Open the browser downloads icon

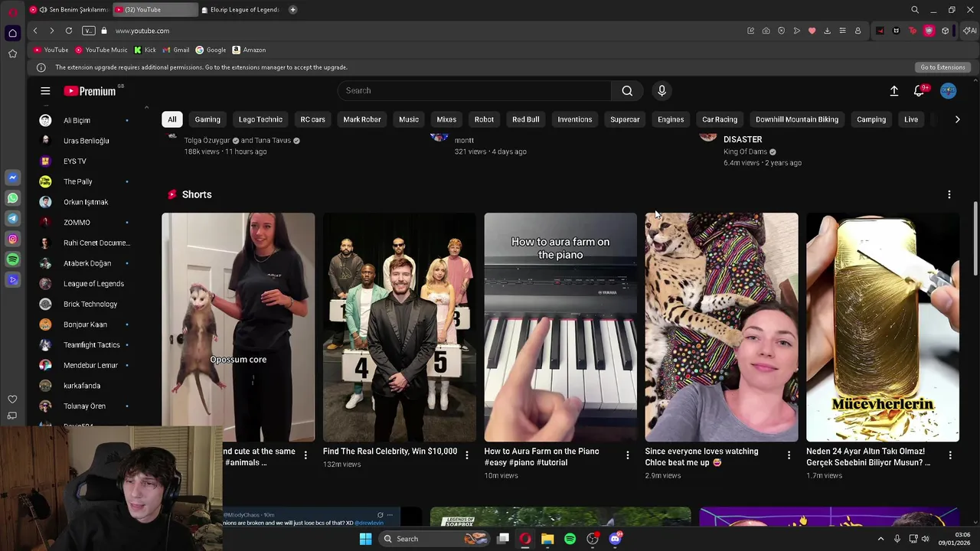click(x=827, y=31)
